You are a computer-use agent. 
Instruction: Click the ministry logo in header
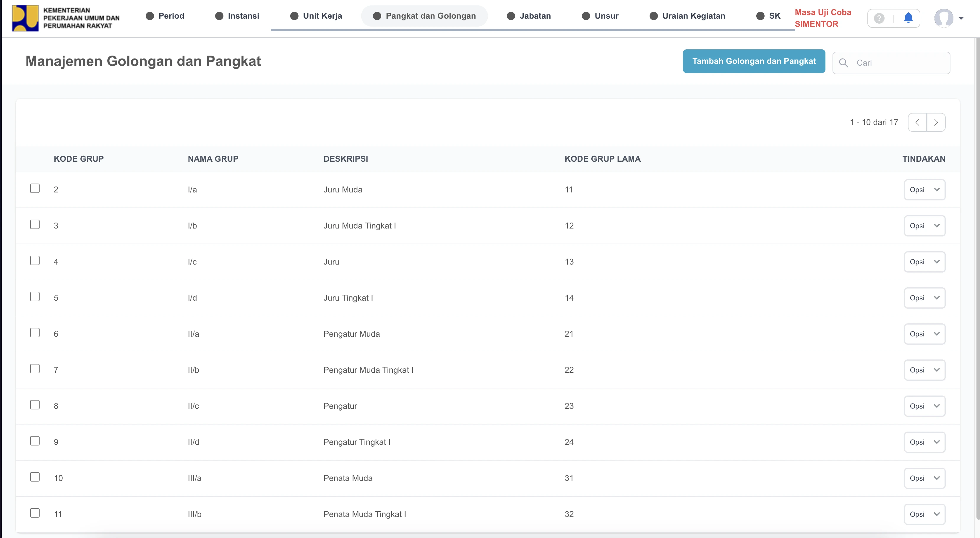25,17
